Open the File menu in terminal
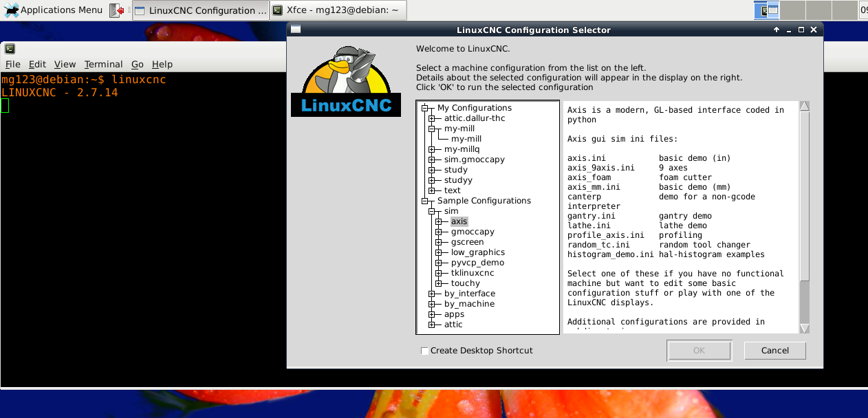 [x=13, y=64]
